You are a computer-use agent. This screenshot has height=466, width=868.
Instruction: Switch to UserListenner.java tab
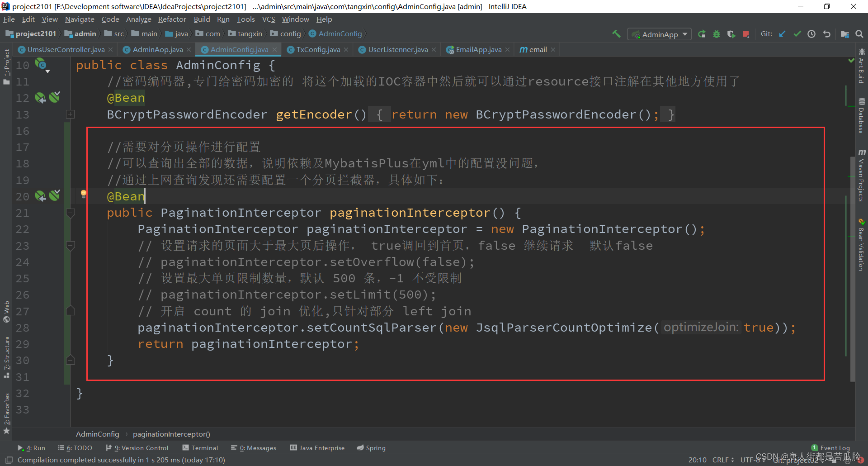pyautogui.click(x=398, y=50)
